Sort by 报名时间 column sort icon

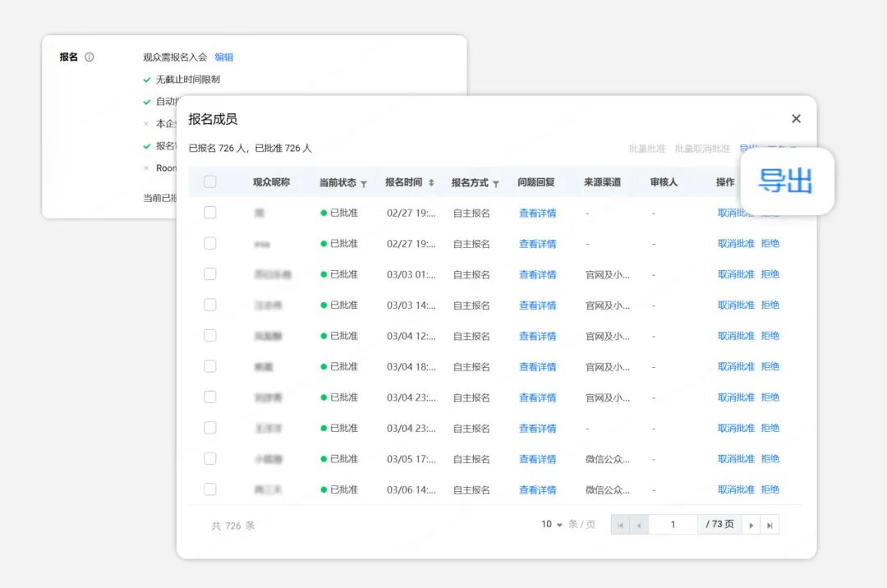tap(431, 182)
